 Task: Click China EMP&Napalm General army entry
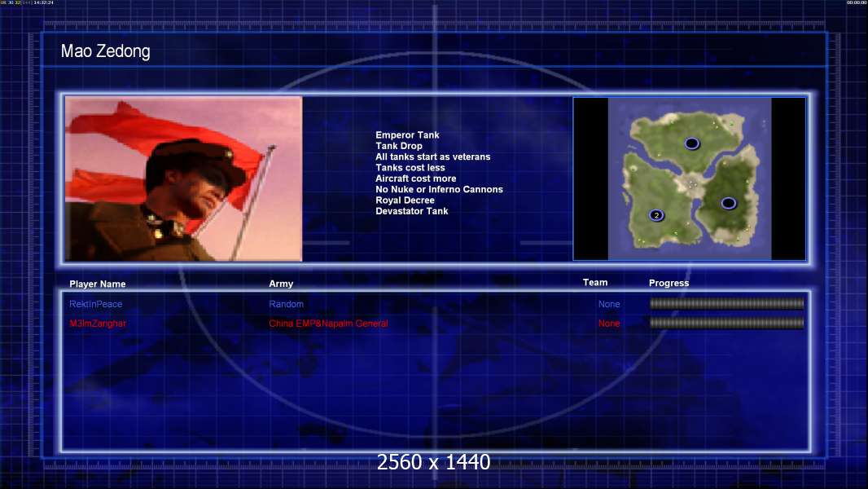pos(328,324)
